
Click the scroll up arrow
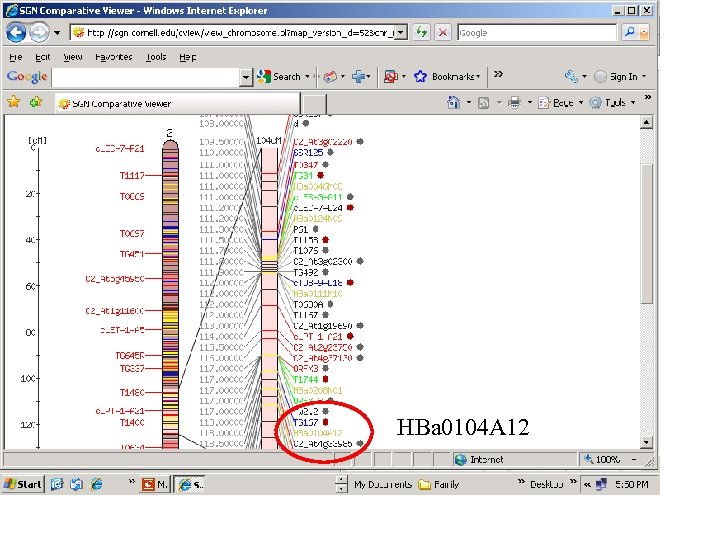pos(646,122)
